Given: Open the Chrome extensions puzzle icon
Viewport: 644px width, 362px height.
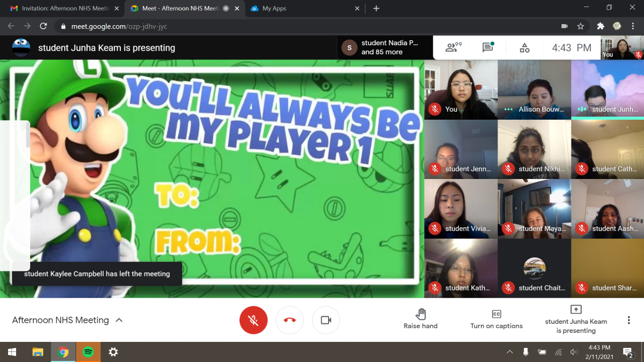Looking at the screenshot, I should tap(601, 26).
